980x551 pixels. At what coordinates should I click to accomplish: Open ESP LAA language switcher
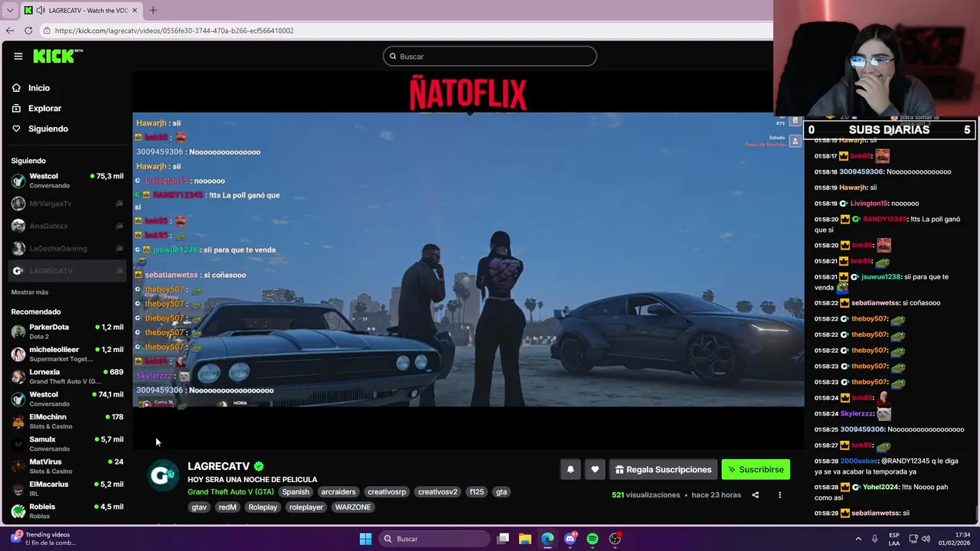pos(894,539)
